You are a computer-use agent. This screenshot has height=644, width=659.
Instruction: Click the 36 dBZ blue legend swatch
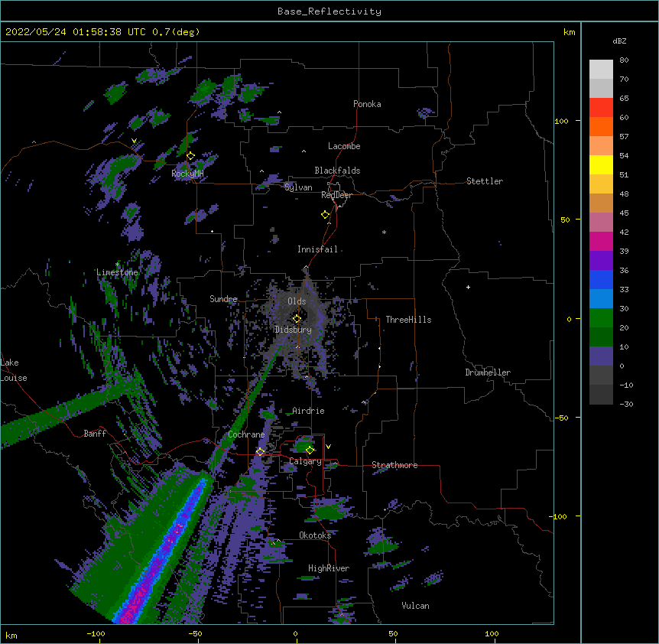coord(601,279)
